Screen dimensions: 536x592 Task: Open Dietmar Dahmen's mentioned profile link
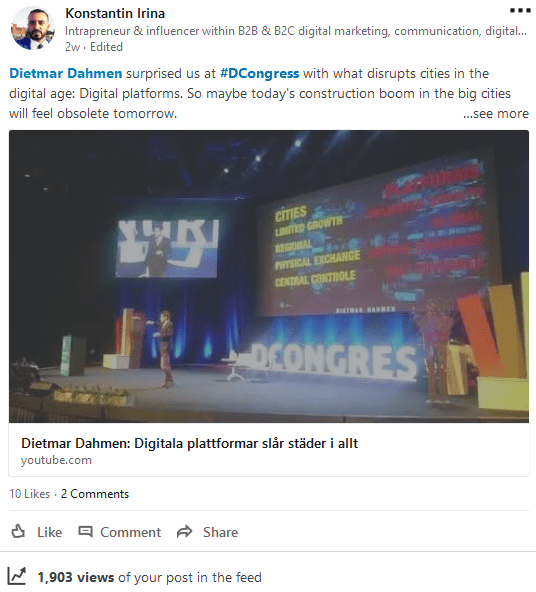(x=66, y=73)
